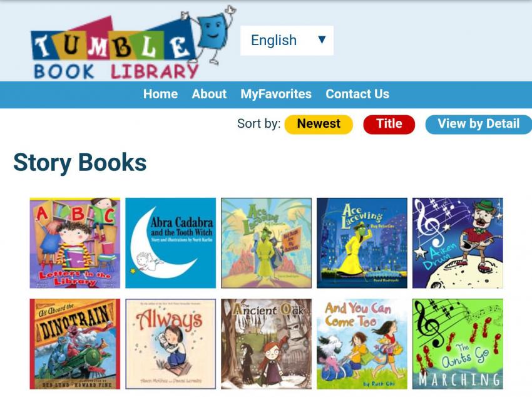
Task: Open the Letters in the Library book cover
Action: [75, 243]
